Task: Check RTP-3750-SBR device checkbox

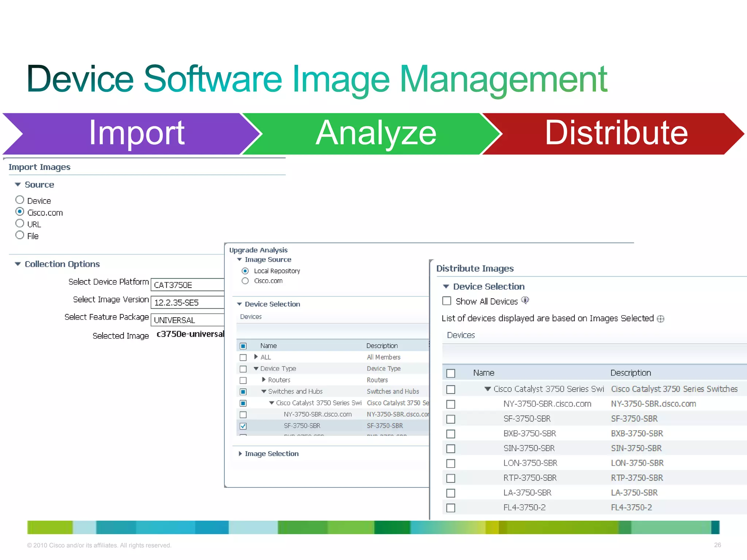Action: pyautogui.click(x=451, y=478)
